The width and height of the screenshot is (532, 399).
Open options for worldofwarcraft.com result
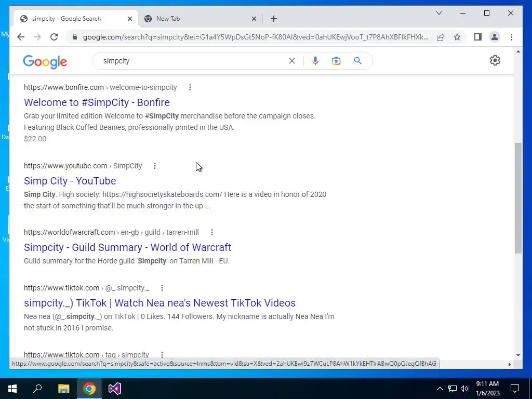212,232
